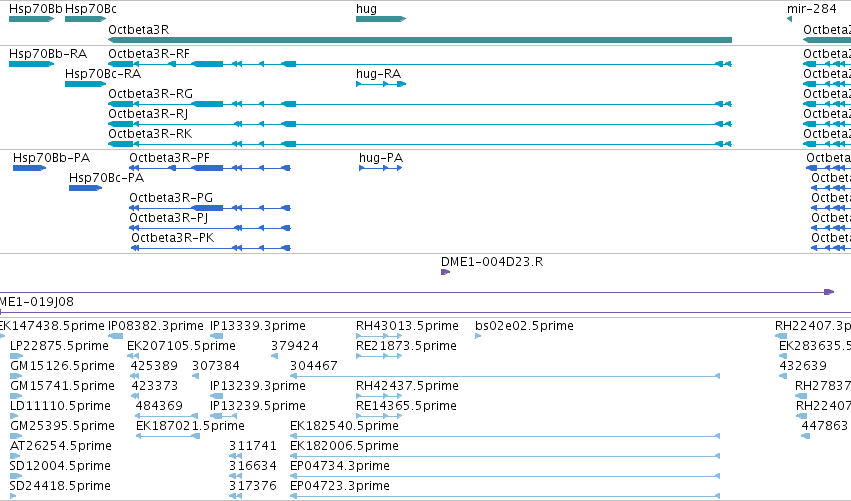
Task: Select transcript Octbeta3R-RJ label
Action: coord(148,114)
